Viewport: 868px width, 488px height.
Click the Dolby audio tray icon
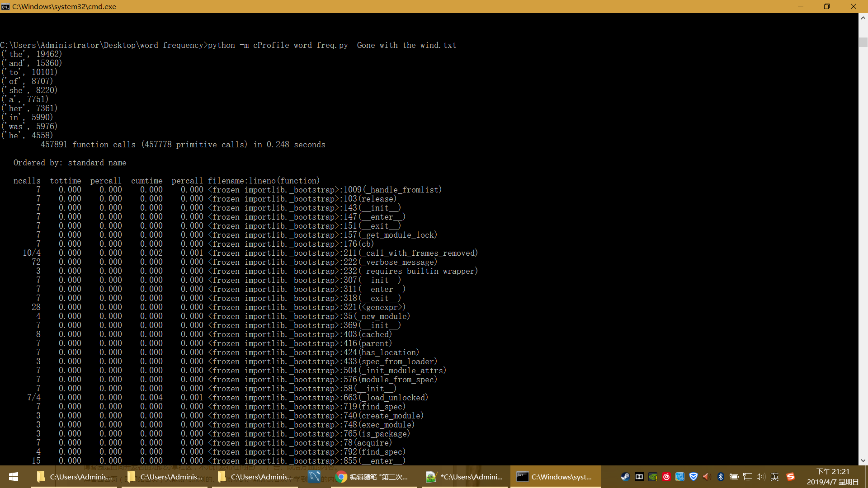click(x=639, y=477)
